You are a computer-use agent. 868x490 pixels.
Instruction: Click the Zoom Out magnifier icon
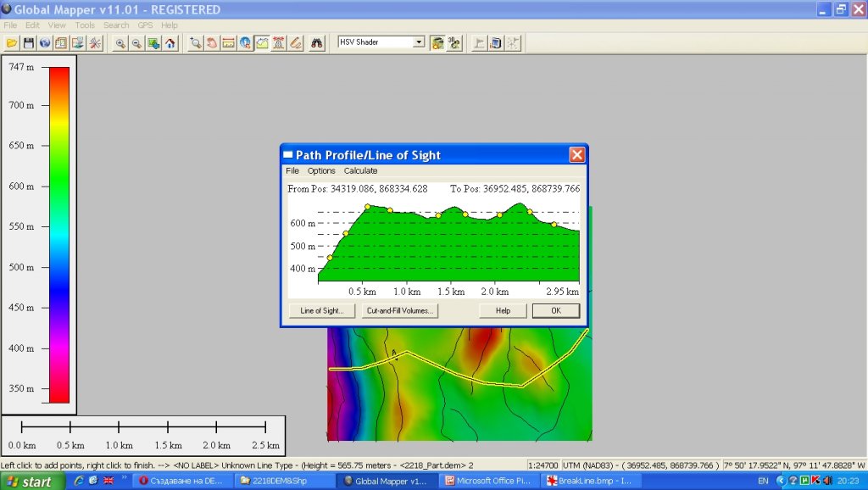(x=136, y=42)
